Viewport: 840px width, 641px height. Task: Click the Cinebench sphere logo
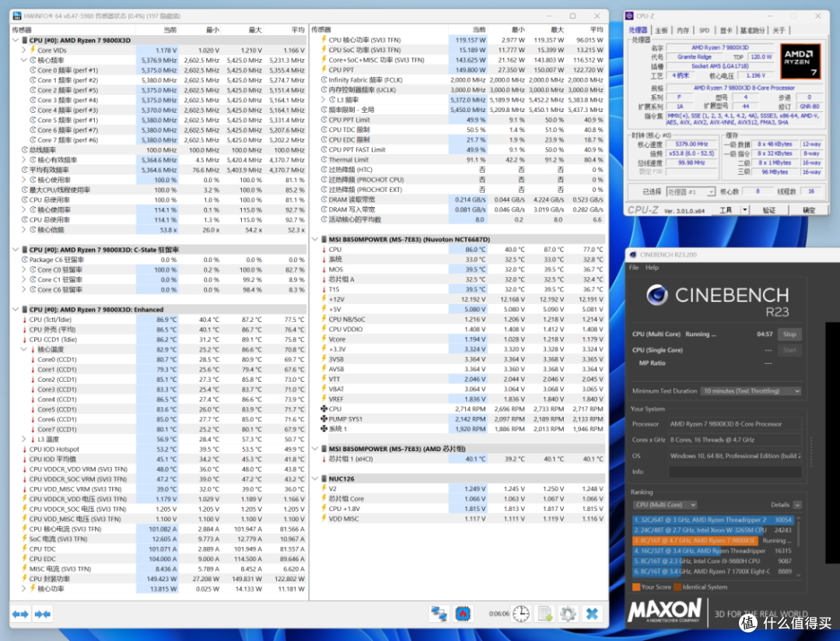coord(656,295)
